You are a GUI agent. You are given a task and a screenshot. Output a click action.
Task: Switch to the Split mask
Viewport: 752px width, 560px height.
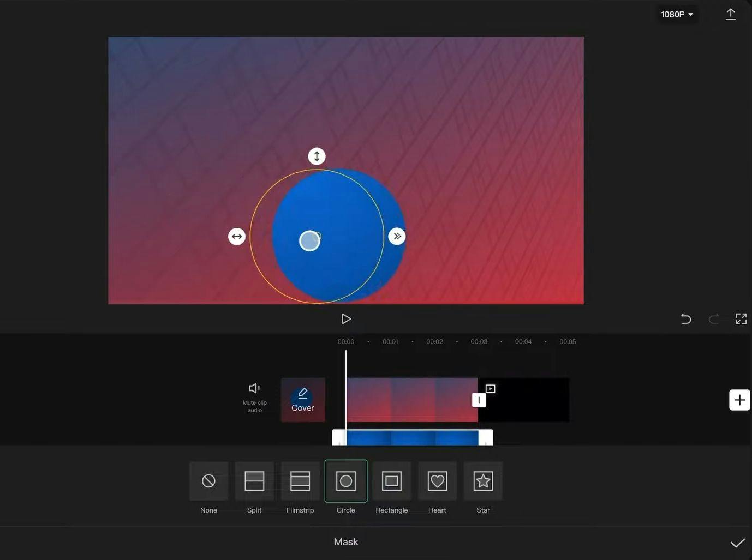(254, 481)
